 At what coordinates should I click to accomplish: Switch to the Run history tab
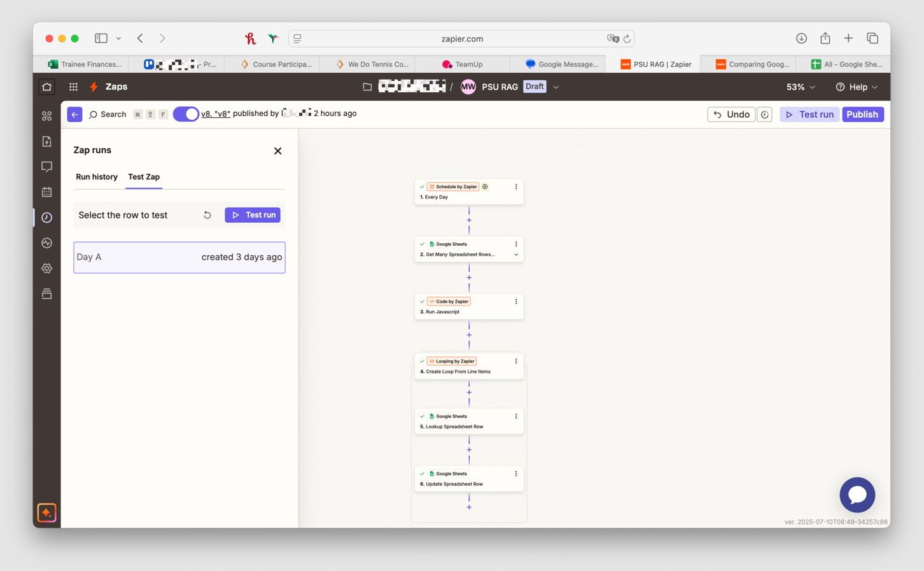click(97, 177)
